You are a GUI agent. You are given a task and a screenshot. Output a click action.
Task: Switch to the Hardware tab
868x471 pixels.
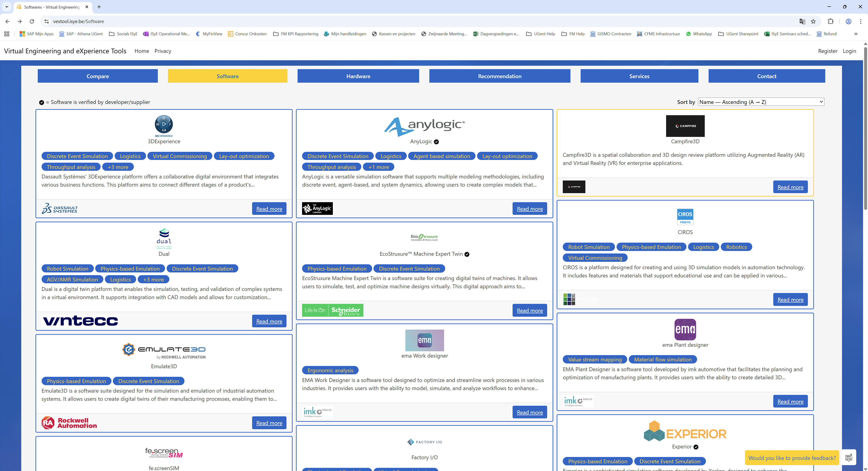358,76
